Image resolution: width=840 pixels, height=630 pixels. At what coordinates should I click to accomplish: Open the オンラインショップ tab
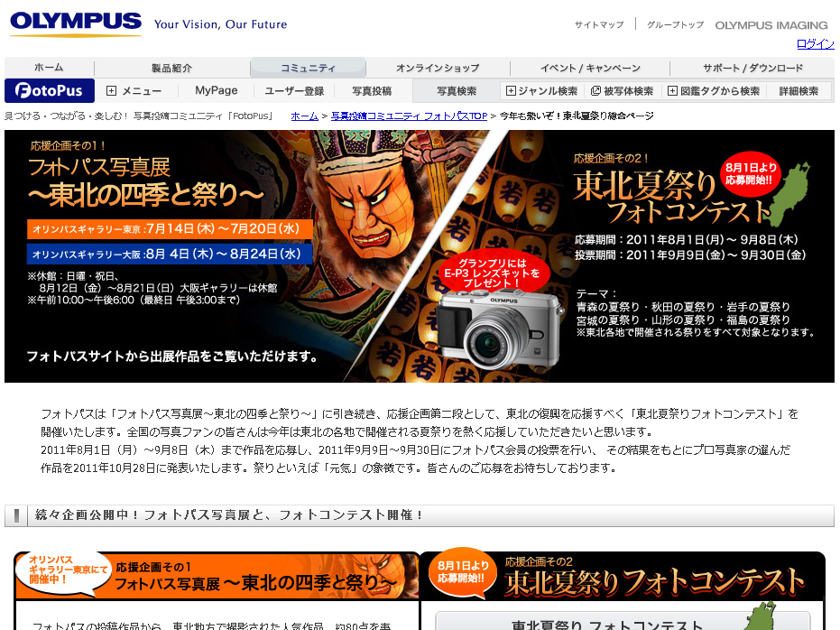coord(438,68)
